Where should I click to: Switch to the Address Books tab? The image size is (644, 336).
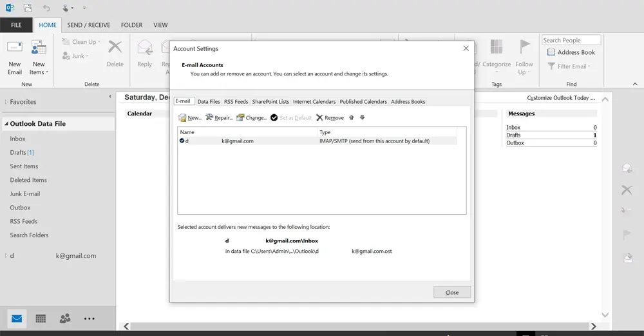(x=408, y=102)
